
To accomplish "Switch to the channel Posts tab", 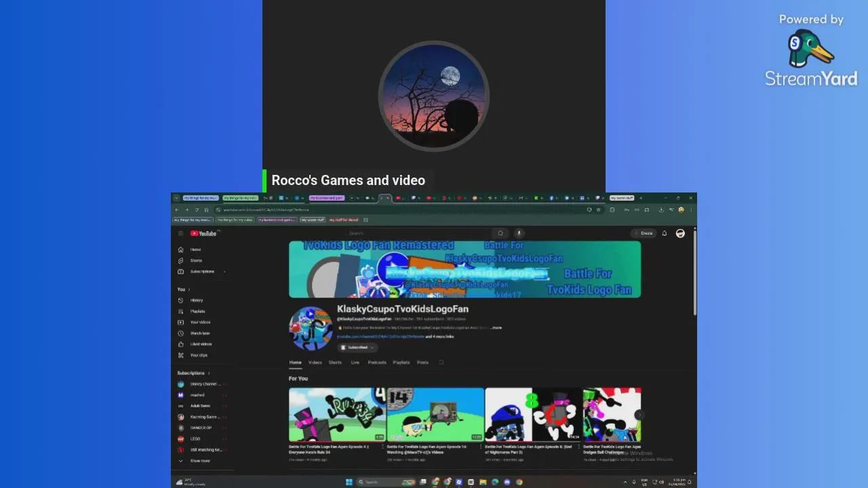I will point(422,362).
